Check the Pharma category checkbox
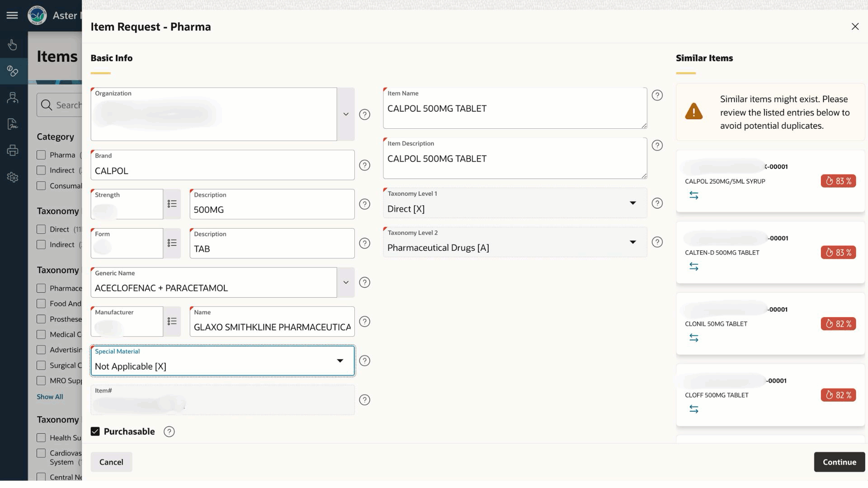This screenshot has width=868, height=488. coord(41,155)
